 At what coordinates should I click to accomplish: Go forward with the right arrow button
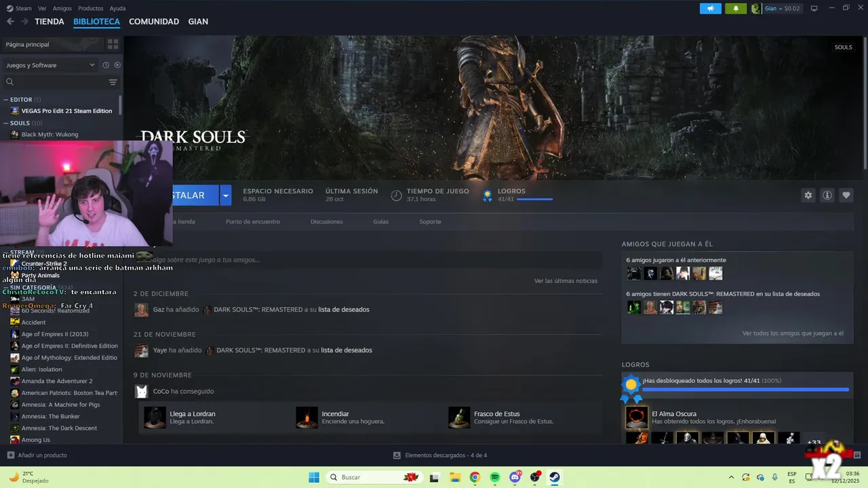coord(24,22)
